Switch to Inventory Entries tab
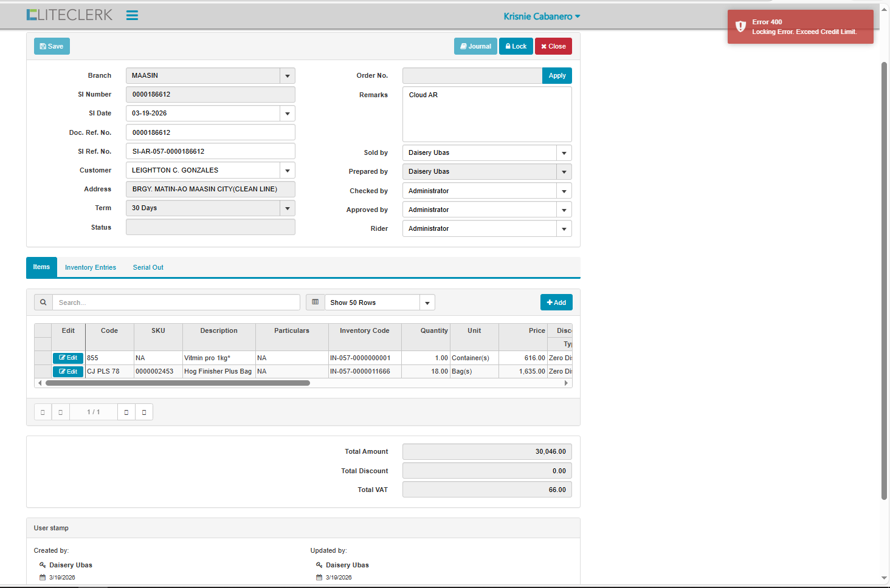Viewport: 890px width, 588px height. [x=91, y=268]
